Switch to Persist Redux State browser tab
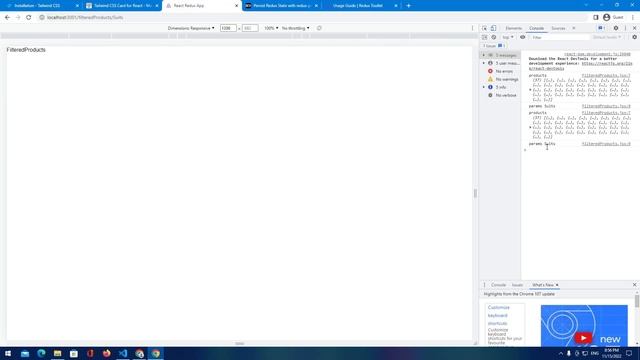640x360 pixels. tap(282, 6)
